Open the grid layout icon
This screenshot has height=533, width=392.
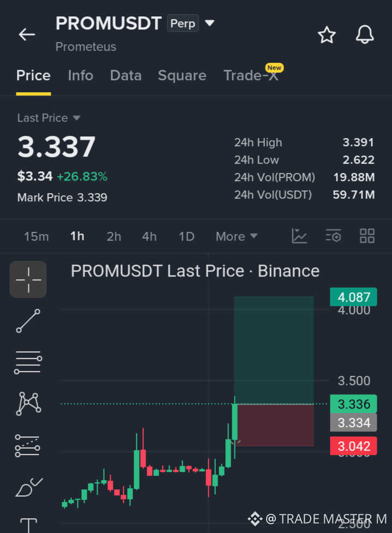[x=367, y=236]
